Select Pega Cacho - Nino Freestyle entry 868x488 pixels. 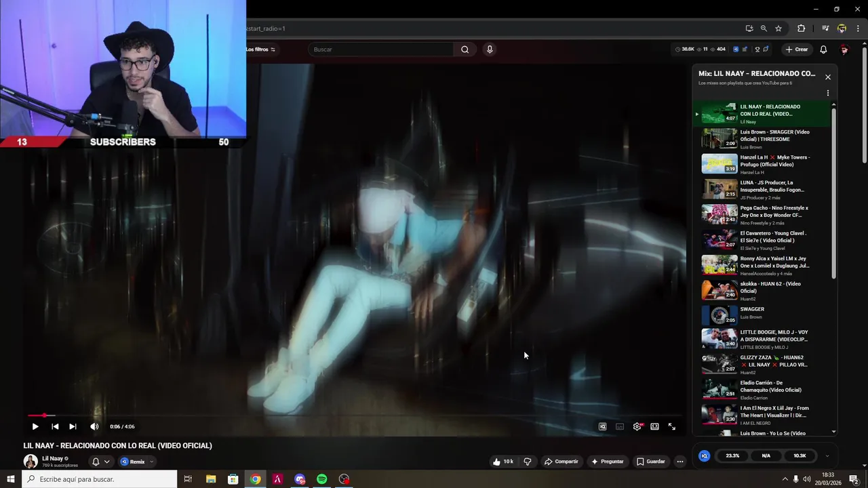[762, 215]
